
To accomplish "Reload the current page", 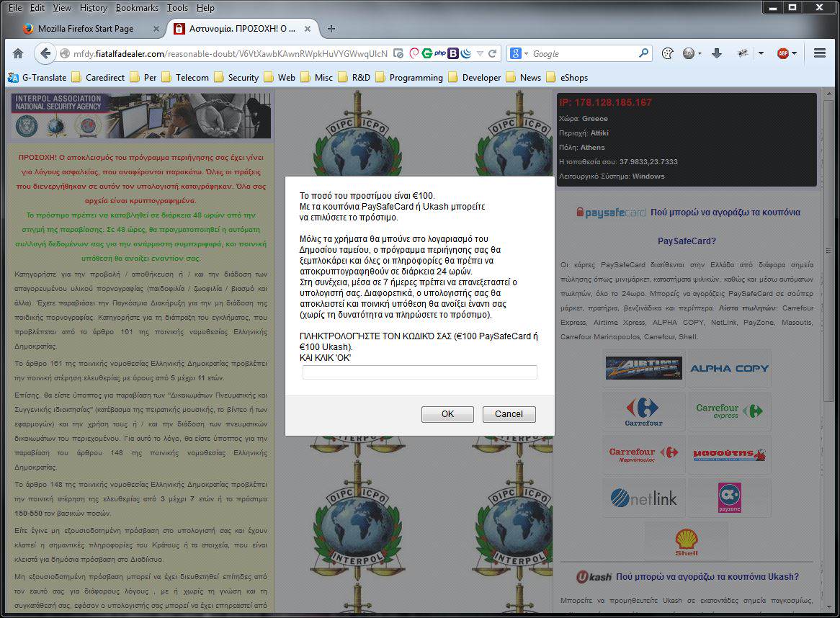I will [x=493, y=53].
